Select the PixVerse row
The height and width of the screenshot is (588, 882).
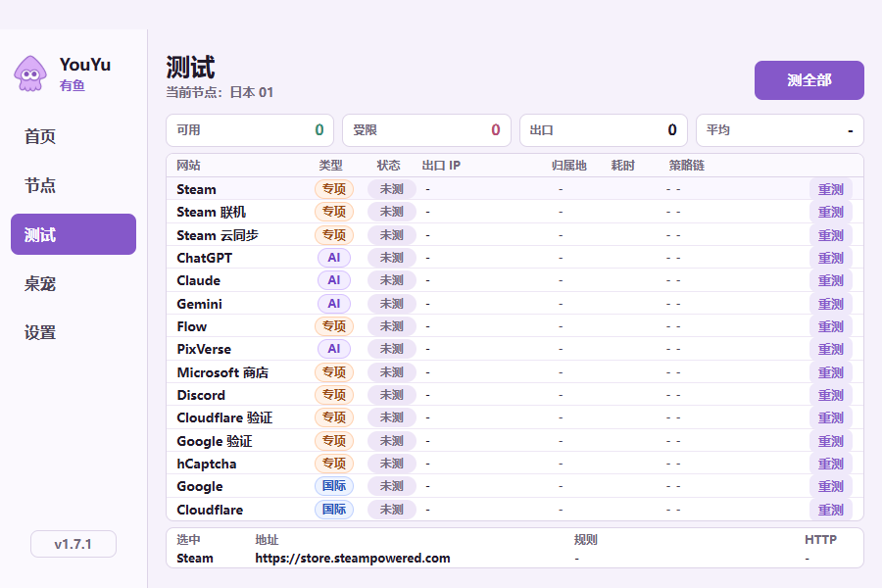[x=514, y=350]
